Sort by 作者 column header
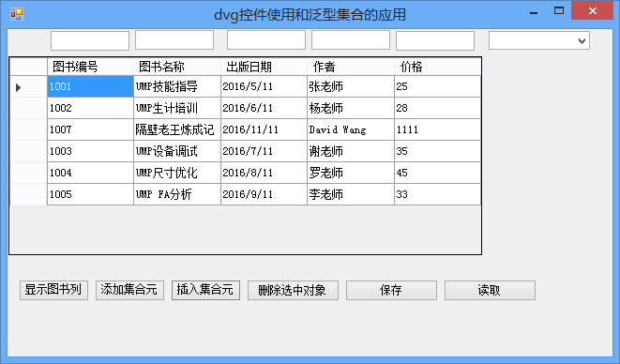Image resolution: width=620 pixels, height=364 pixels. [x=351, y=67]
